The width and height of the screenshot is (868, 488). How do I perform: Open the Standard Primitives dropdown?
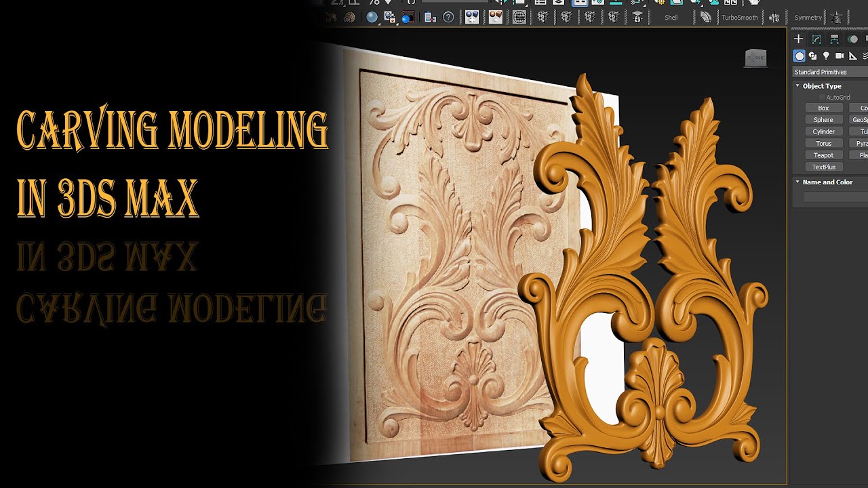click(x=830, y=72)
